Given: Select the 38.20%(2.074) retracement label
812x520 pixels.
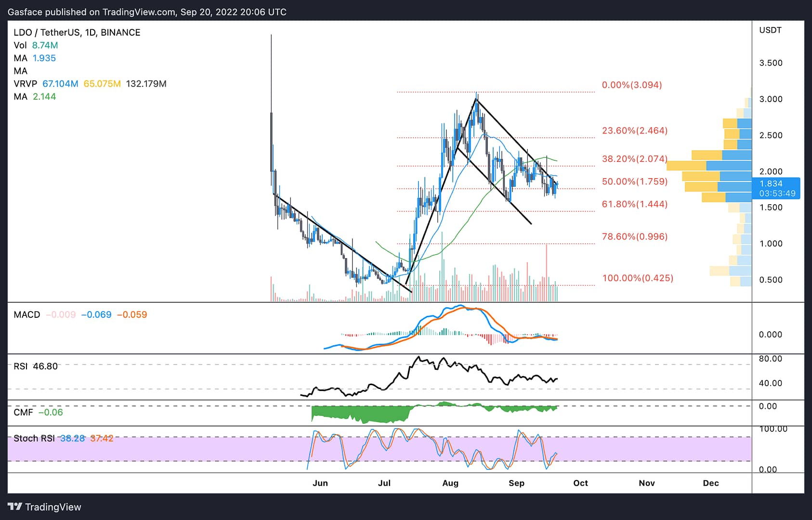Looking at the screenshot, I should pyautogui.click(x=635, y=158).
